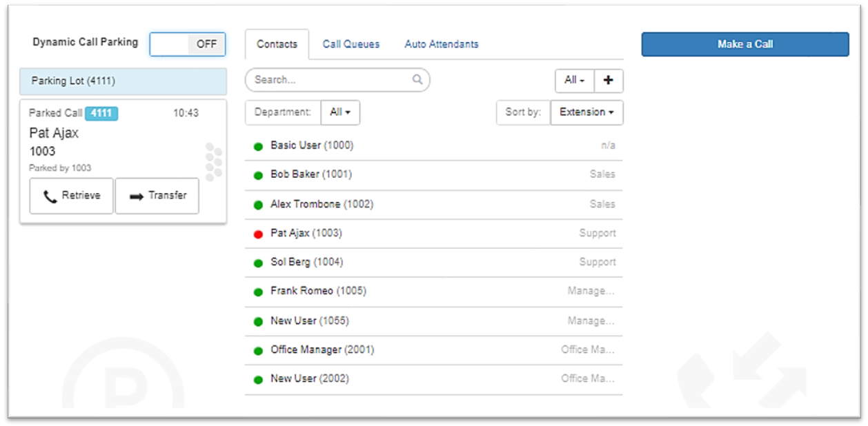Click the green status dot for Frank Romeo

(259, 292)
